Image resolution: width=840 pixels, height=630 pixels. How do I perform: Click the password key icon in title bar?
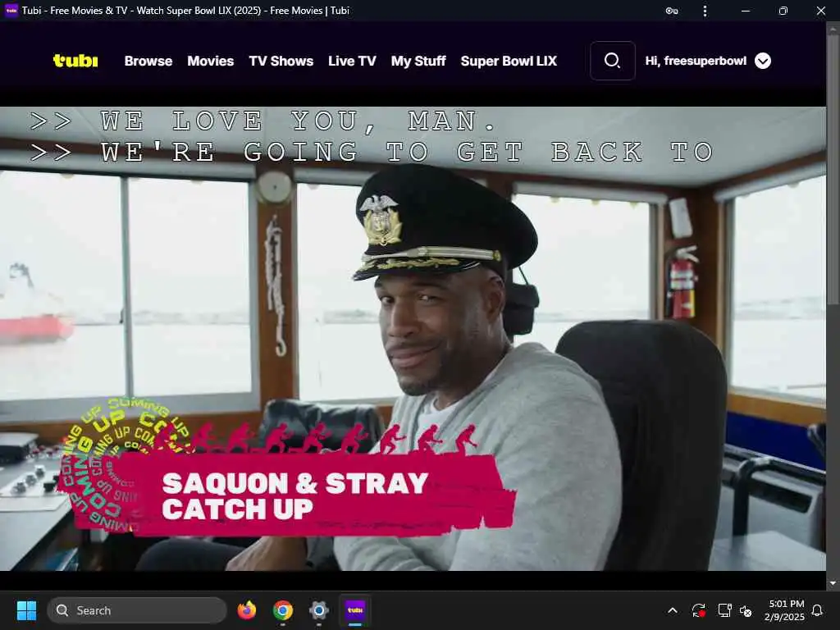click(x=671, y=11)
